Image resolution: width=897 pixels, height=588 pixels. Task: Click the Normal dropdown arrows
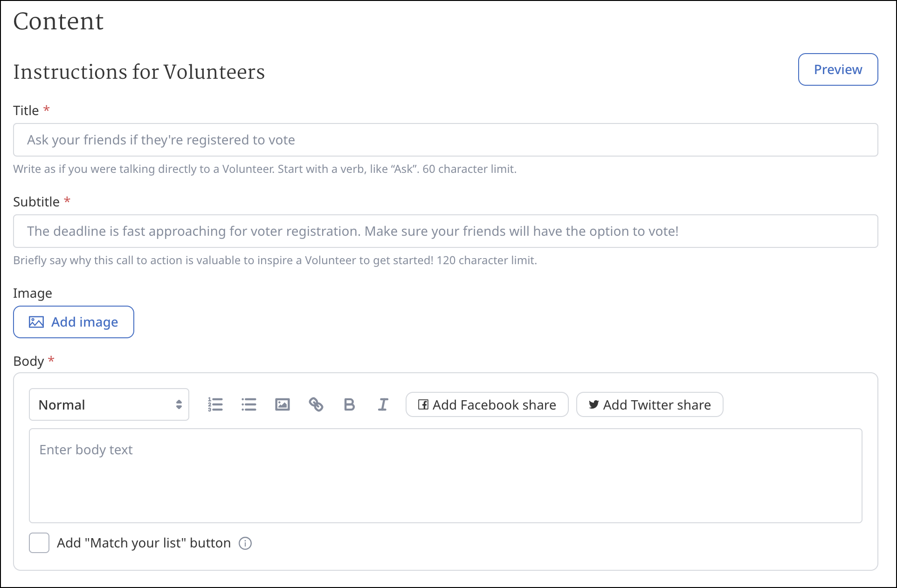click(x=179, y=404)
